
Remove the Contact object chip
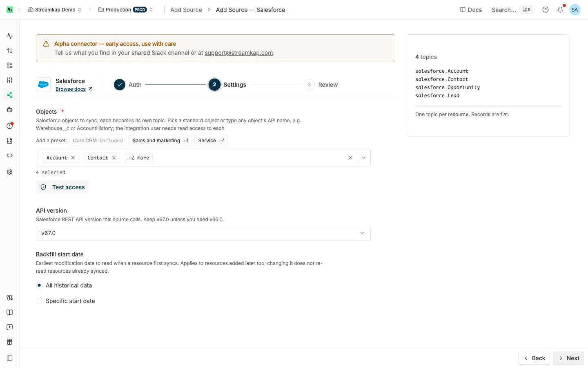tap(114, 158)
